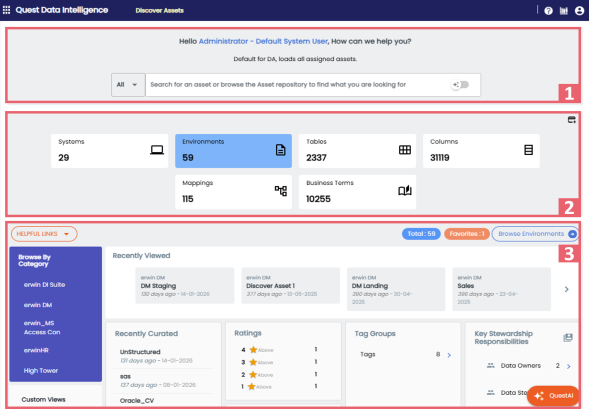Click the Administrator - Default System User link
The height and width of the screenshot is (409, 589).
[263, 41]
